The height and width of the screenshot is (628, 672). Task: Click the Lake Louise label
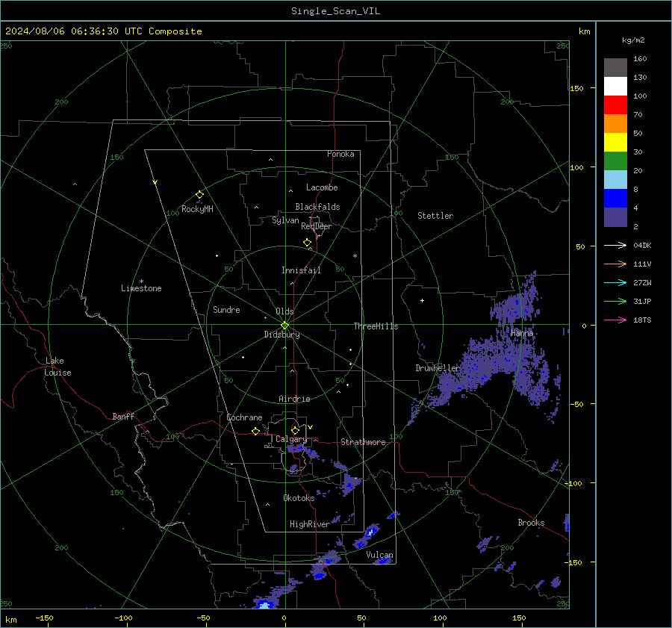point(57,367)
